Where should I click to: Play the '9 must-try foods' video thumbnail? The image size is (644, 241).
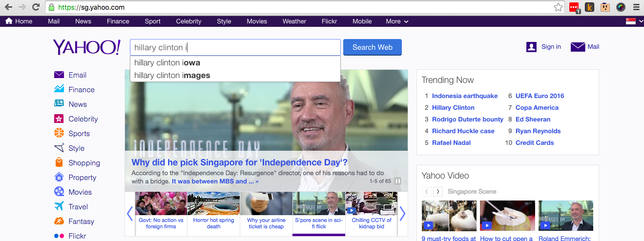[x=449, y=216]
